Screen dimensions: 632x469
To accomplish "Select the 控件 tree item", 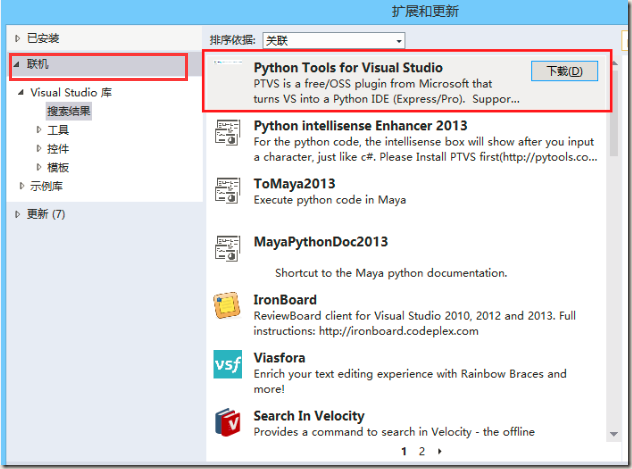I will (58, 149).
